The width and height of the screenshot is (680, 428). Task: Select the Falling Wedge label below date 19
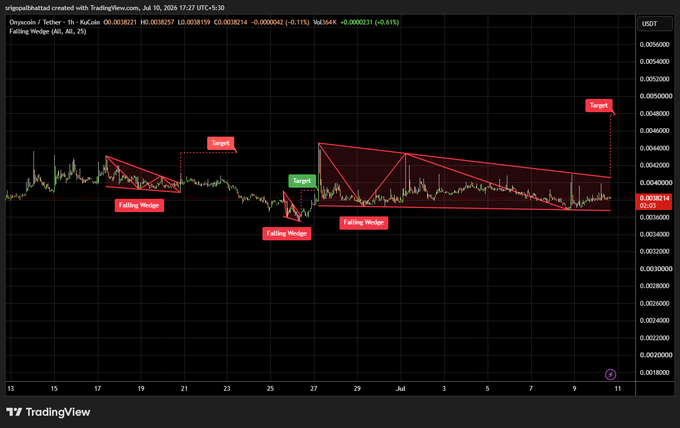[x=139, y=205]
